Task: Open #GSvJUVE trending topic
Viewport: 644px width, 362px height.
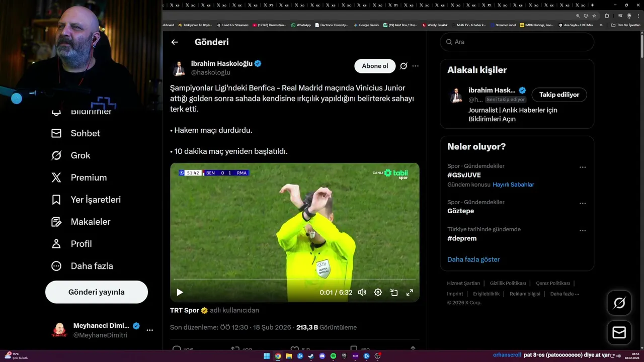Action: click(464, 175)
